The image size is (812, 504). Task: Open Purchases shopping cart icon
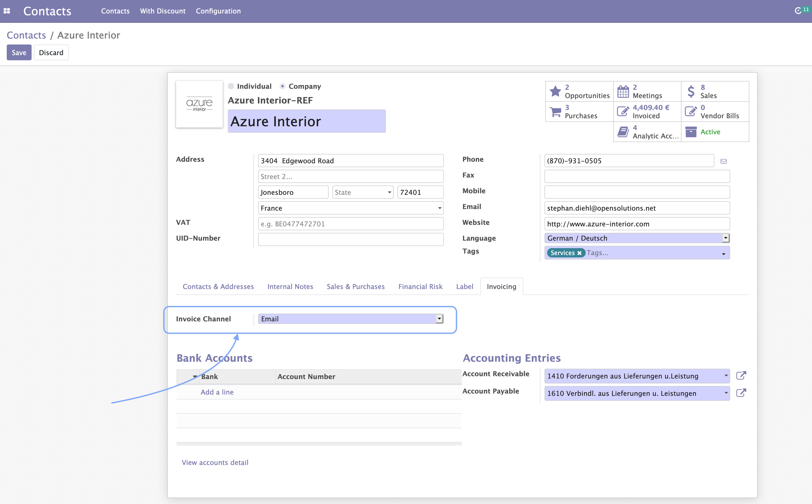coord(555,112)
